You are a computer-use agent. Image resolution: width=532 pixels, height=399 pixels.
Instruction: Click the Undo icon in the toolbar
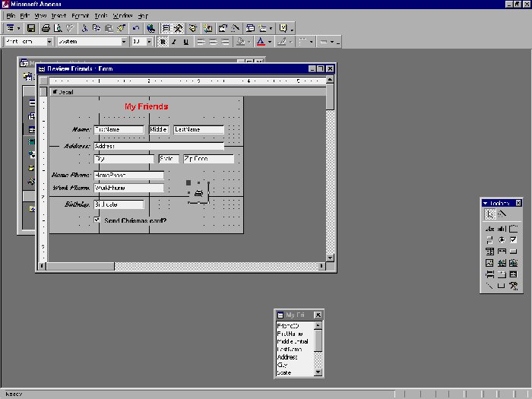(135, 28)
